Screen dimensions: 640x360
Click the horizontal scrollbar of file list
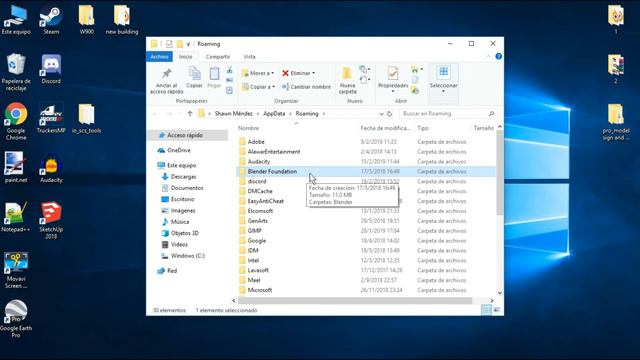coord(355,300)
